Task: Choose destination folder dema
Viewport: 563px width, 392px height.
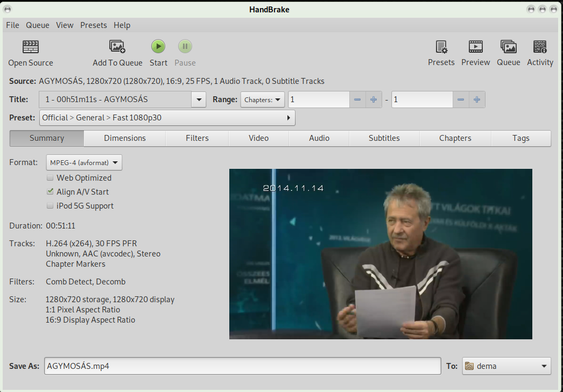Action: 506,366
